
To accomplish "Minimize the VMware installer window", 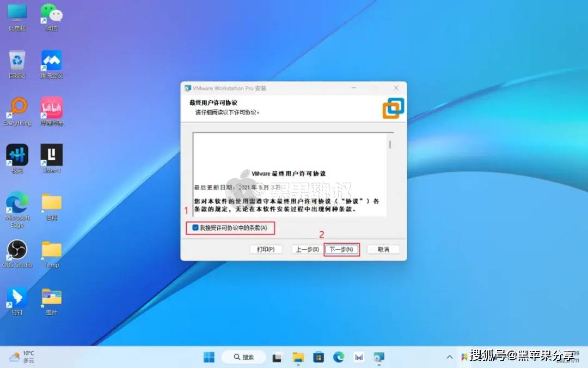I will [354, 88].
